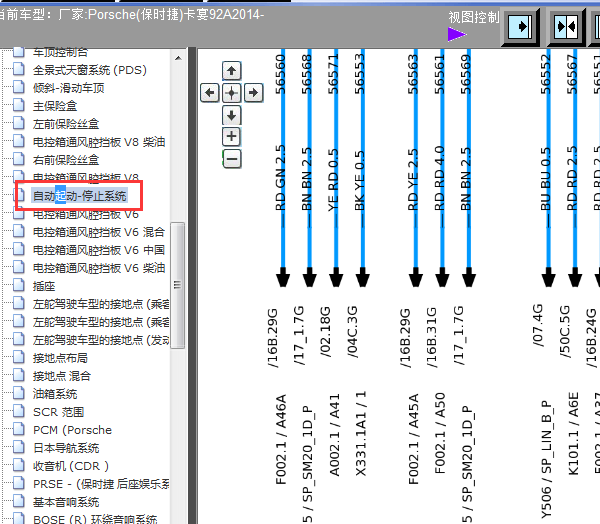Viewport: 600px width, 524px height.
Task: Click the X331.1A1 / 1 connector label
Action: point(361,434)
